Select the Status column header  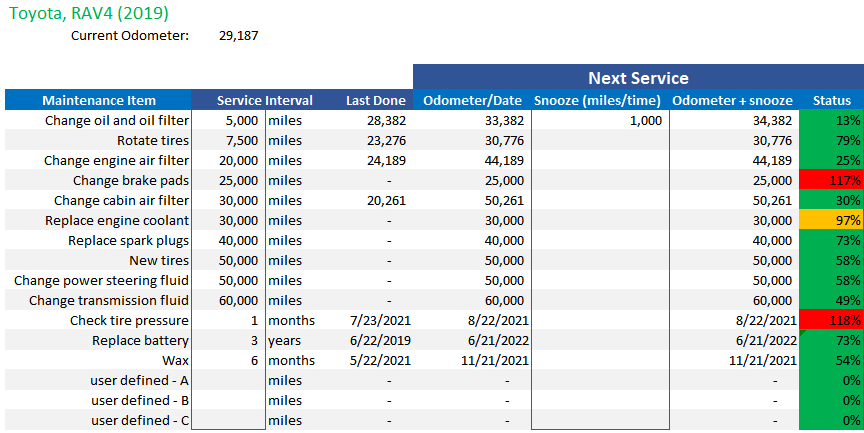pyautogui.click(x=832, y=100)
